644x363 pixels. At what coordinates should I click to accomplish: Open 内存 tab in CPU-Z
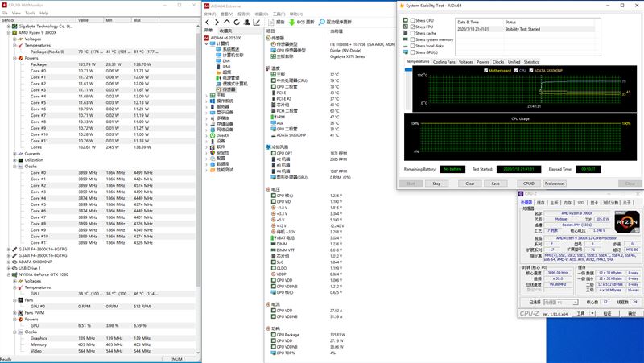pyautogui.click(x=568, y=203)
